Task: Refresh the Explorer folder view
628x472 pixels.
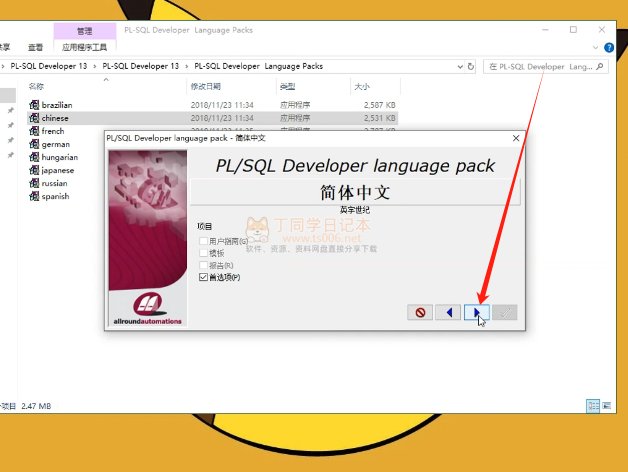Action: click(x=471, y=67)
